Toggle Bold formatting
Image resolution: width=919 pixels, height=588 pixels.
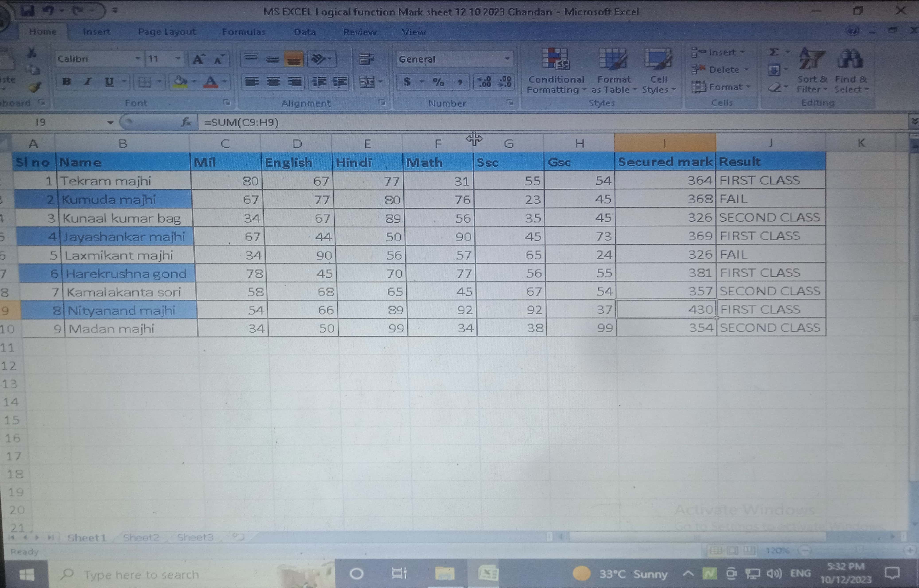pos(66,82)
